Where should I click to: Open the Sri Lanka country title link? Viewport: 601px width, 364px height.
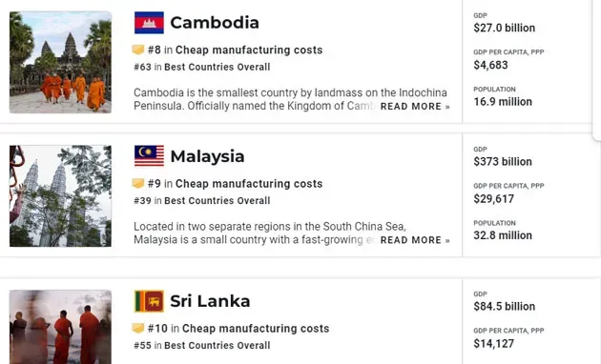pyautogui.click(x=210, y=301)
